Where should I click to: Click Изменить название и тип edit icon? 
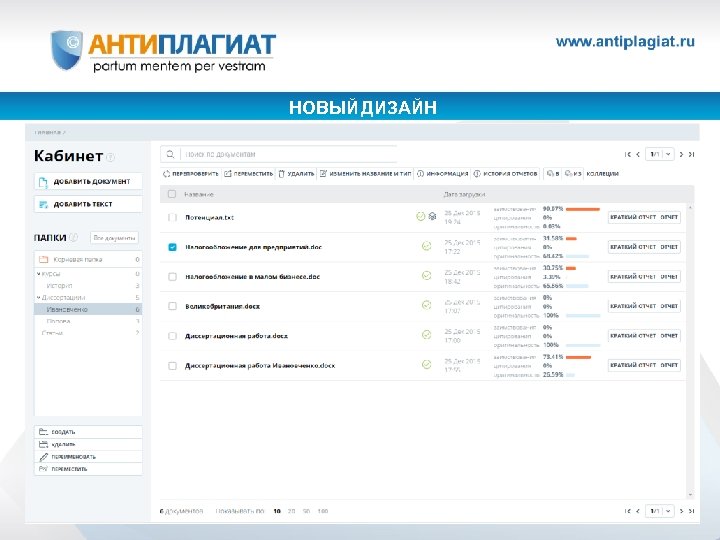(x=323, y=174)
